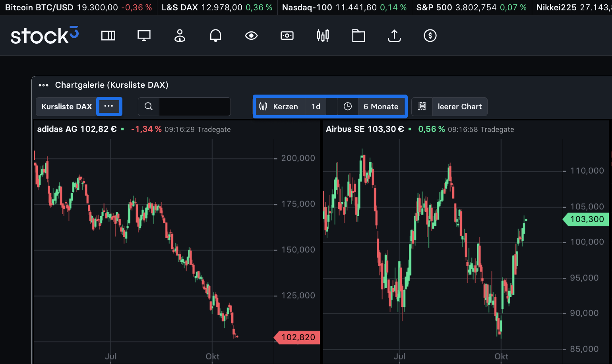This screenshot has width=612, height=364.
Task: Open the stock3 logo home page
Action: (x=45, y=35)
